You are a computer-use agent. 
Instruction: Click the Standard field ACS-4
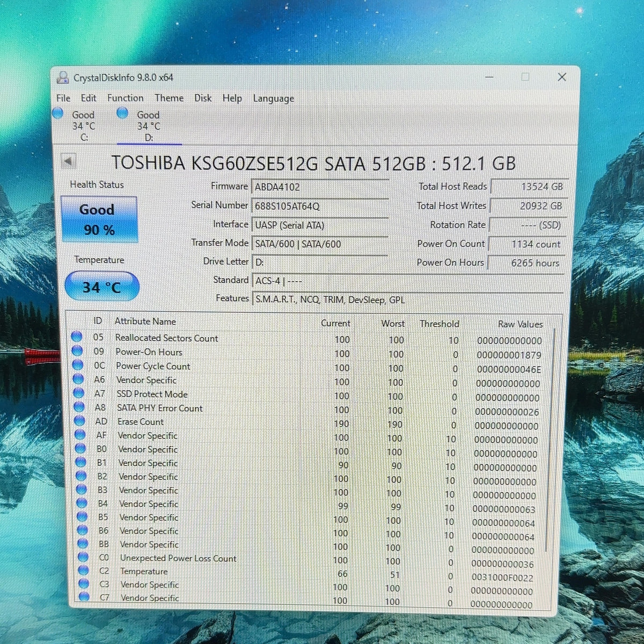[408, 281]
